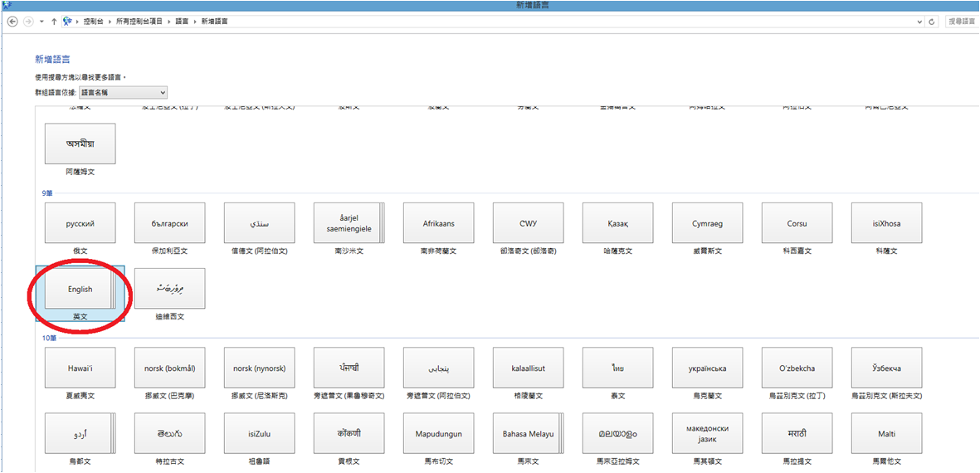Viewport: 980px width, 473px height.
Task: Click the control panel icon in address bar
Action: 67,21
